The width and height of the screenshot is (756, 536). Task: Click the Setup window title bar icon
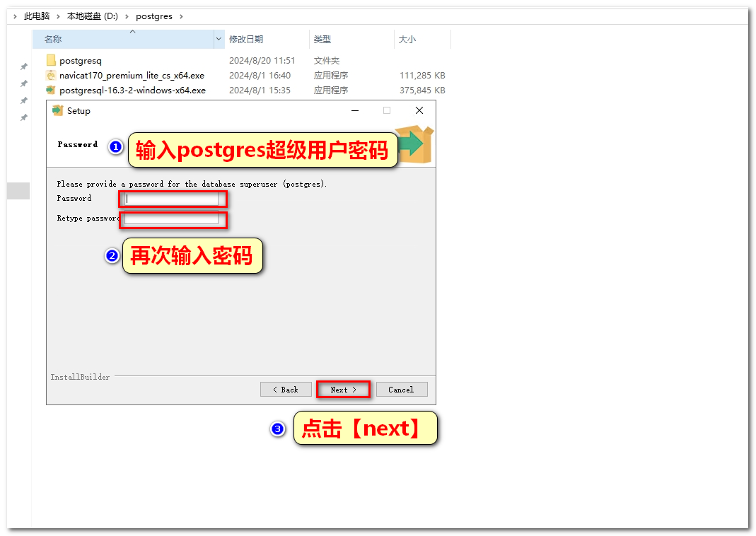[x=58, y=111]
